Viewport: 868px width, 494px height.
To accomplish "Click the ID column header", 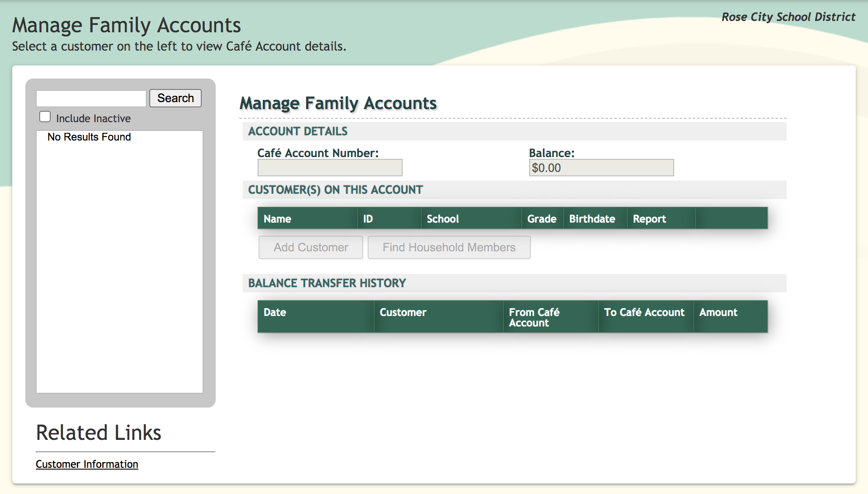I will point(368,219).
